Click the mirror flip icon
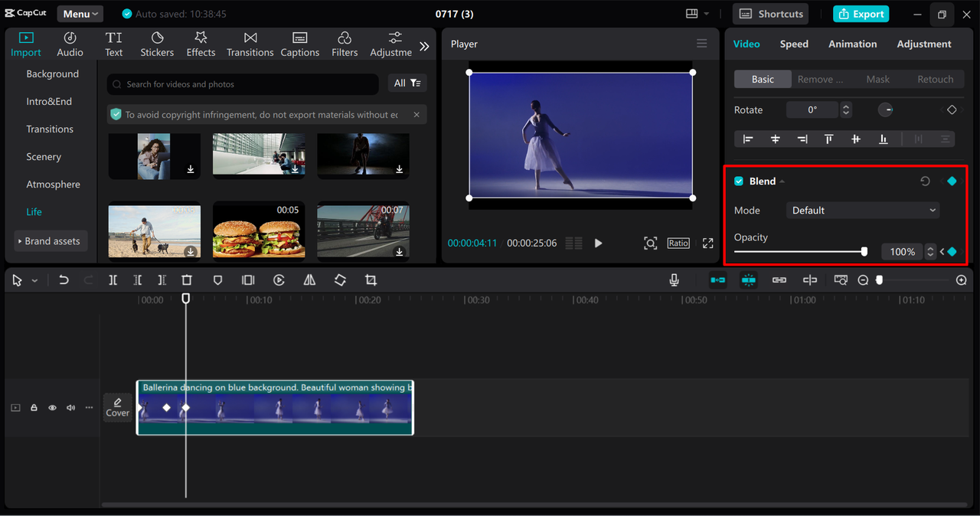This screenshot has height=516, width=980. [309, 280]
